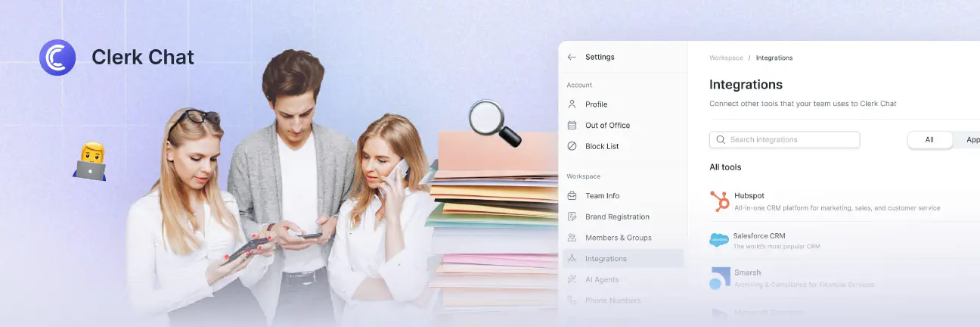Click the Smarsh logo icon

(719, 278)
